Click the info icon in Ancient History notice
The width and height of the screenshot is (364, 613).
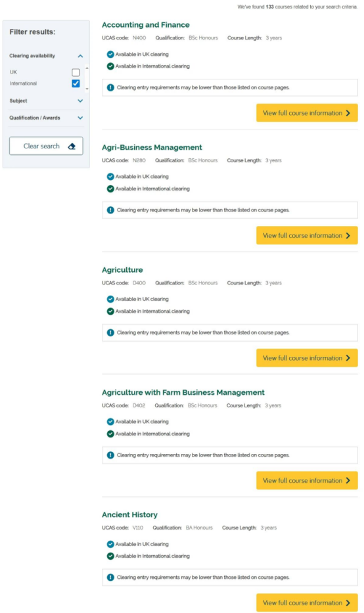tap(110, 578)
